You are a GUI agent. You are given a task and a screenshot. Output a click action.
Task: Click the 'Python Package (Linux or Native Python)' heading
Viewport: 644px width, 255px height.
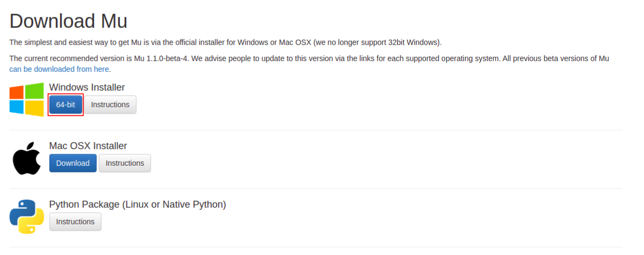(138, 205)
